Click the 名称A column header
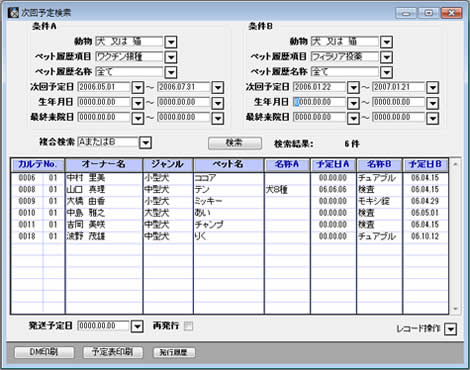 (287, 164)
